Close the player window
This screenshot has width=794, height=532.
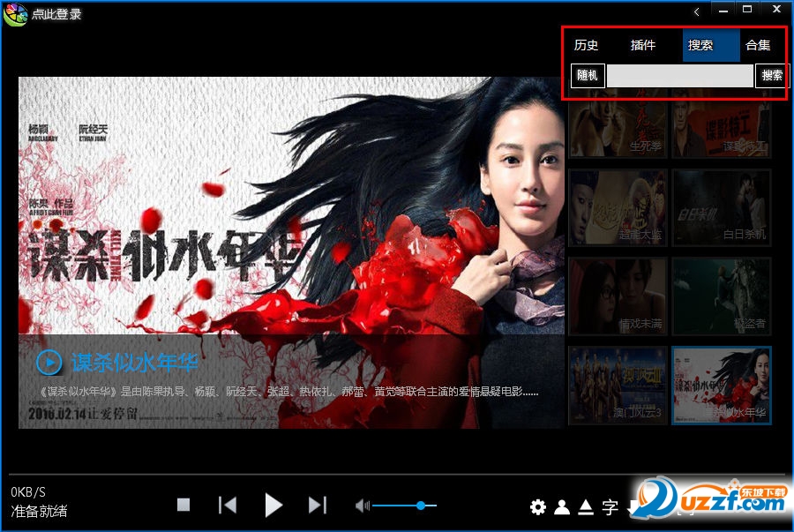pyautogui.click(x=776, y=10)
